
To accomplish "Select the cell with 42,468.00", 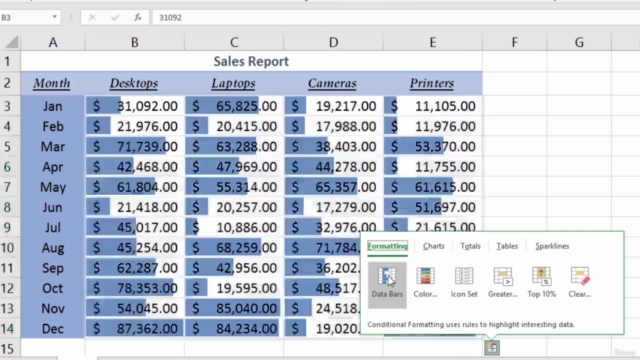I will click(135, 167).
